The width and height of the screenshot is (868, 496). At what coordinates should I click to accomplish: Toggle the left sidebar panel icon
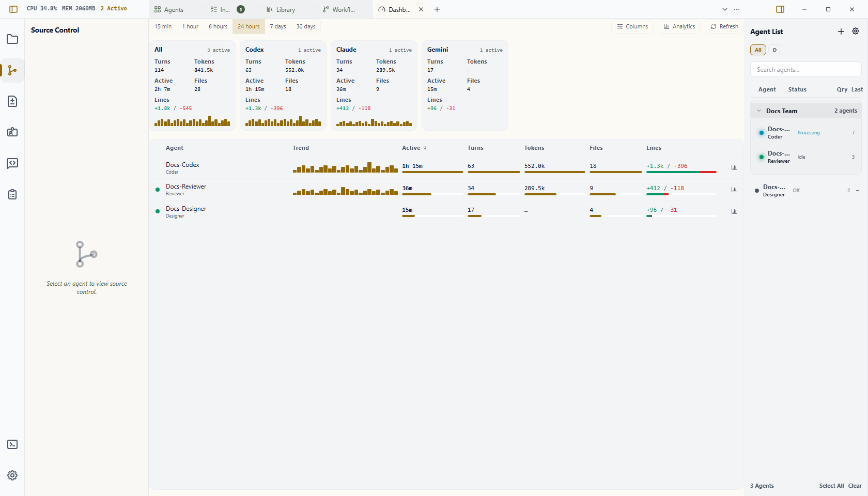[x=13, y=9]
